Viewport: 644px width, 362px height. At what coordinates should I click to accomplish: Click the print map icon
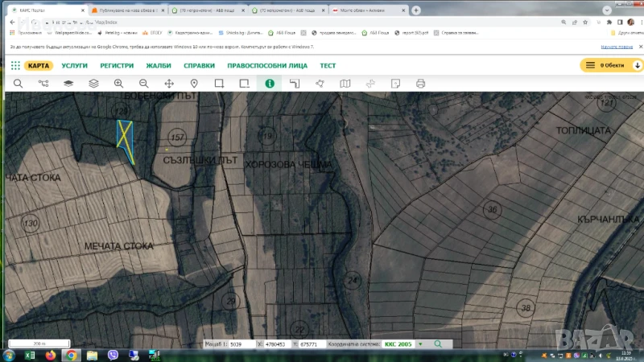[420, 83]
